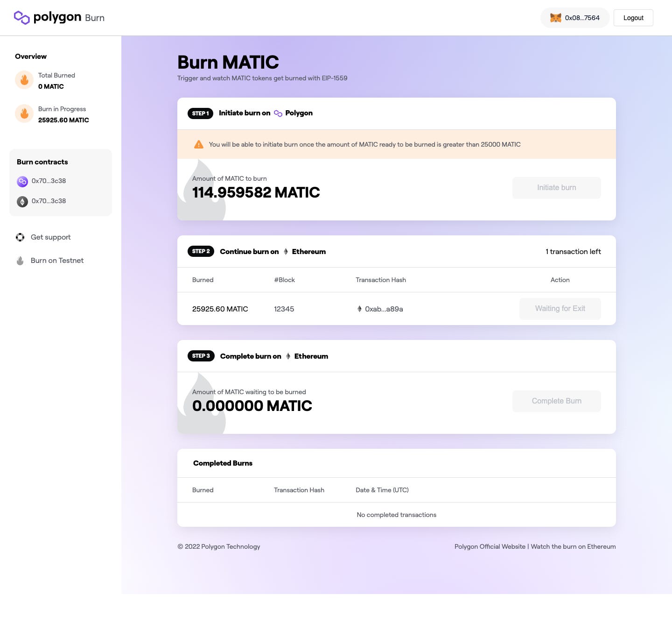672x630 pixels.
Task: Click the MetaMask fox icon
Action: (555, 18)
